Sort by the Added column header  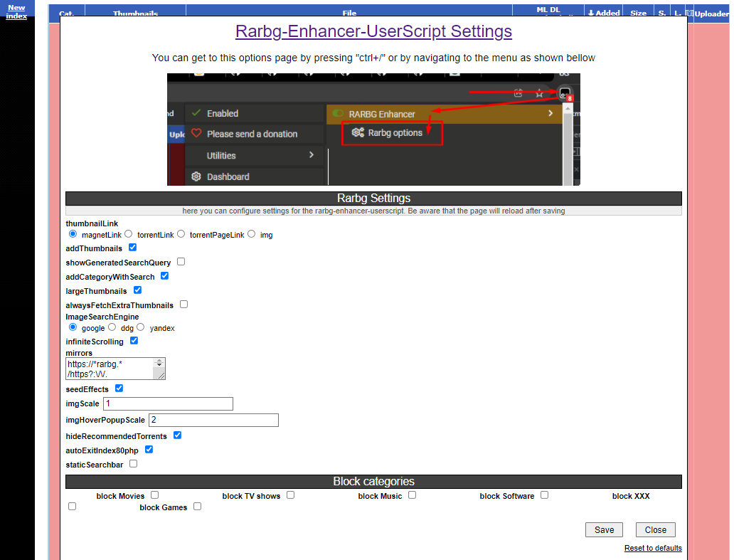(x=604, y=13)
